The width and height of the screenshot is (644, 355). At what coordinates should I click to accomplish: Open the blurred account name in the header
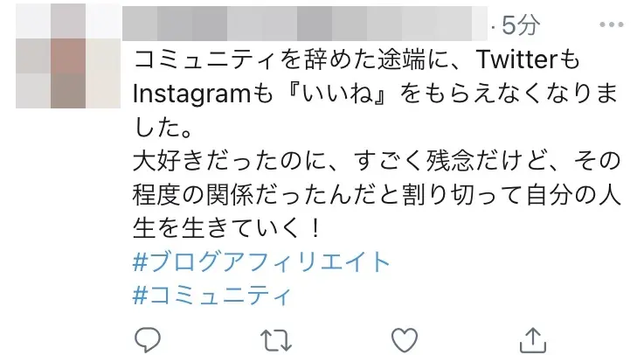305,24
